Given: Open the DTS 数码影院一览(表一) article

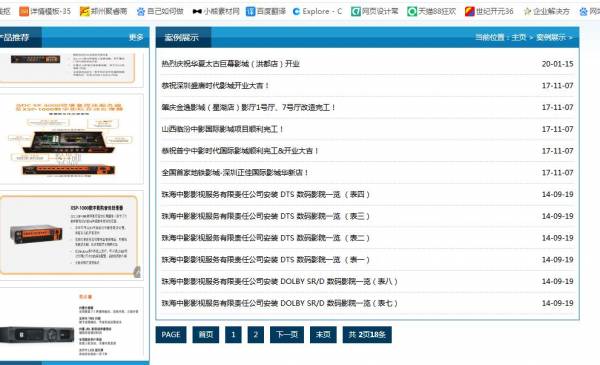Looking at the screenshot, I should pyautogui.click(x=266, y=260).
